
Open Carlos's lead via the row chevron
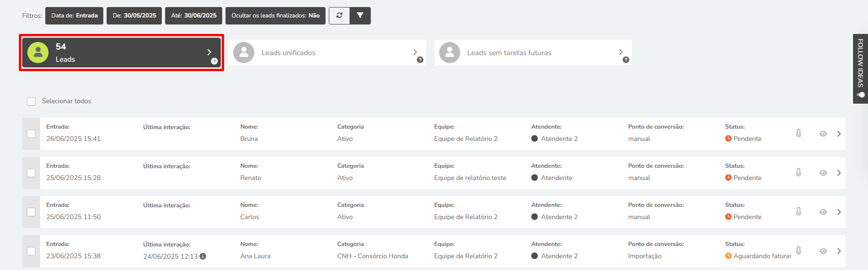click(x=839, y=212)
